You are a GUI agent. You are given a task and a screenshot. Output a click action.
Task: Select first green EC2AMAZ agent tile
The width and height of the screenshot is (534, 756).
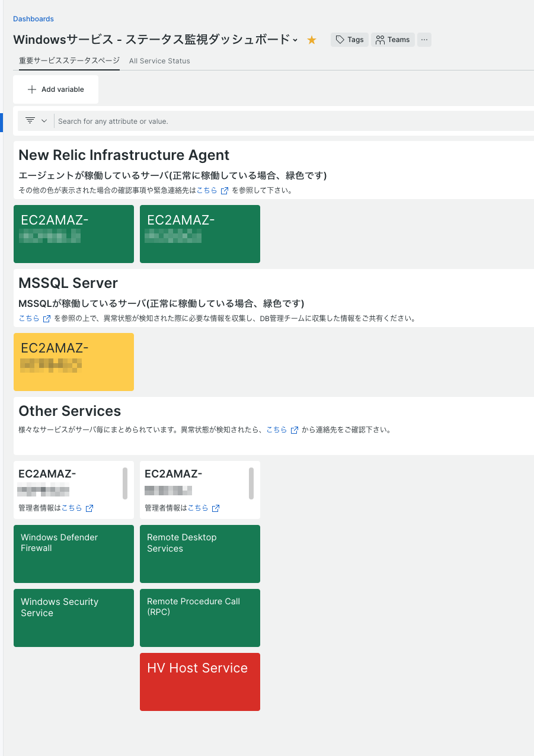[x=73, y=234]
